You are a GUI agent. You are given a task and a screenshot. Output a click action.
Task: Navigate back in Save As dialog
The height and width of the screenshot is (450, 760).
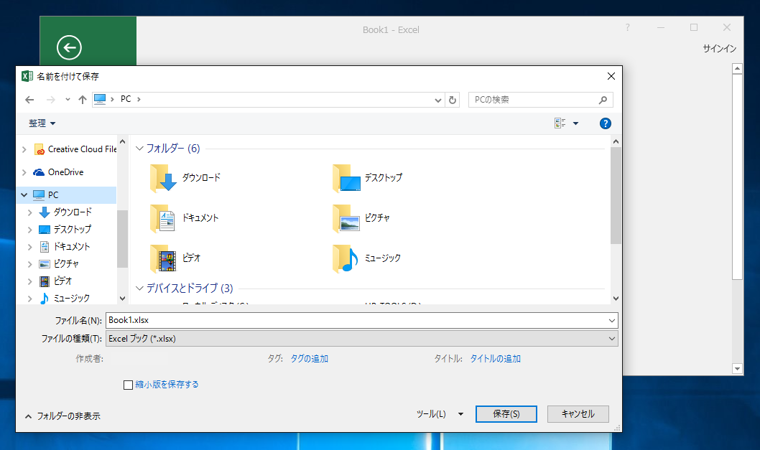click(x=30, y=99)
